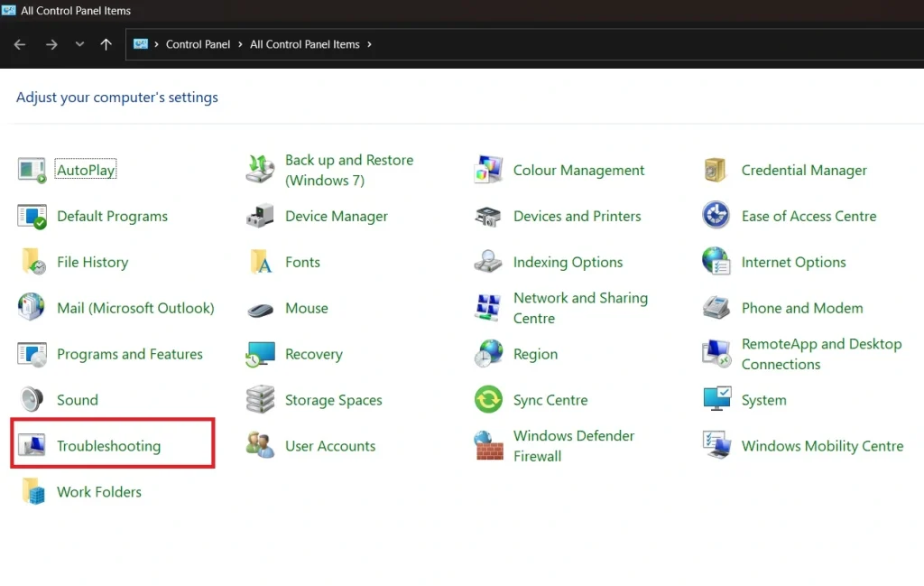Click the Internet Options globe icon
Image resolution: width=924 pixels, height=586 pixels.
pyautogui.click(x=716, y=263)
